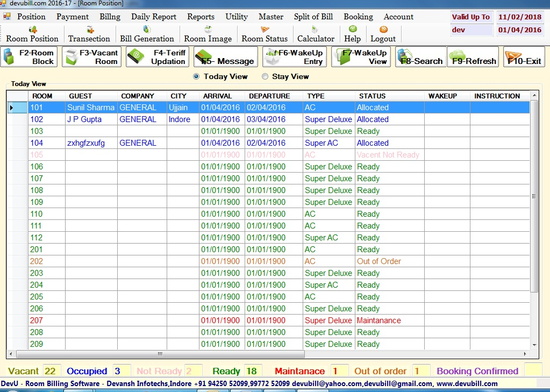Image resolution: width=550 pixels, height=392 pixels.
Task: Open the Split of Bill menu
Action: [313, 17]
